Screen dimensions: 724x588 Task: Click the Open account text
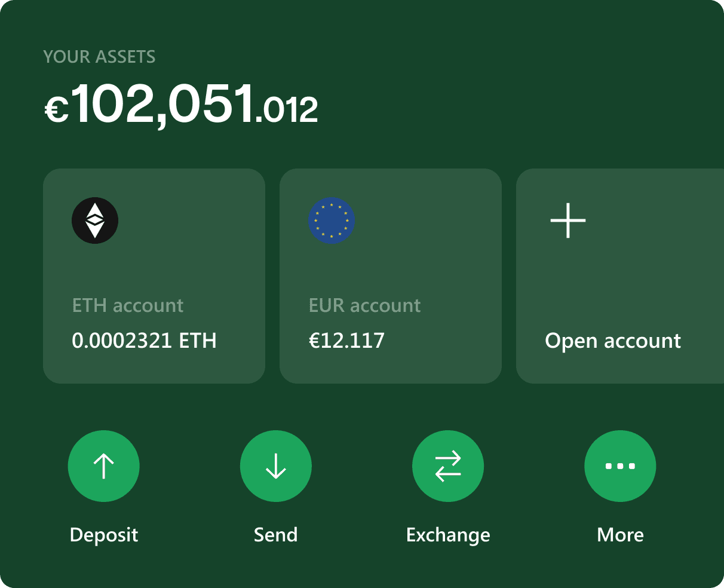[613, 341]
